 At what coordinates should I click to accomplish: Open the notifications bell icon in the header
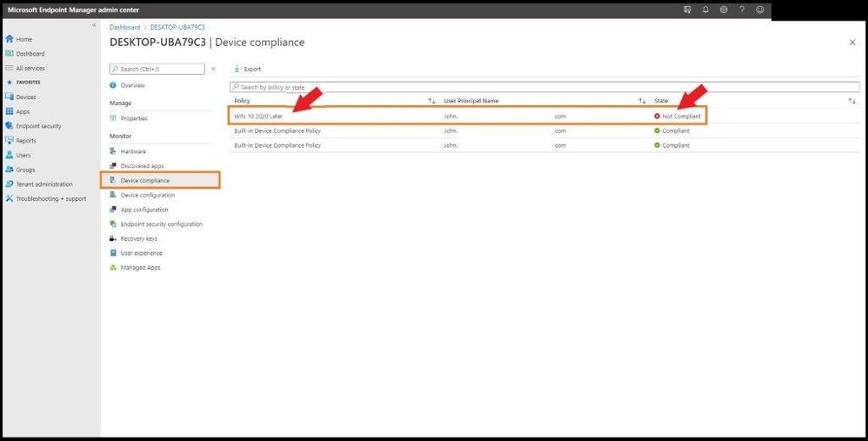click(705, 10)
